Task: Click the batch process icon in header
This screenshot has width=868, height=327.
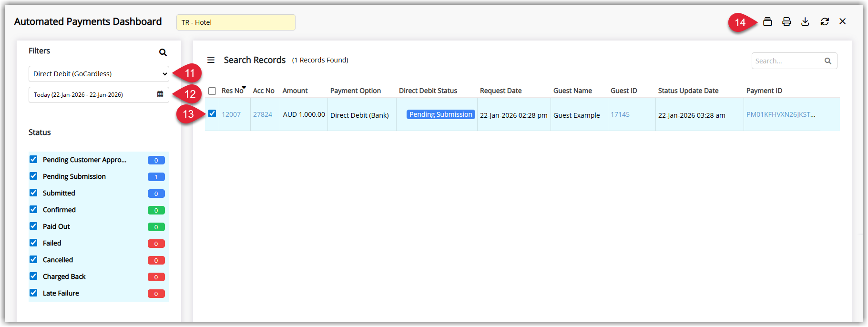Action: (767, 21)
